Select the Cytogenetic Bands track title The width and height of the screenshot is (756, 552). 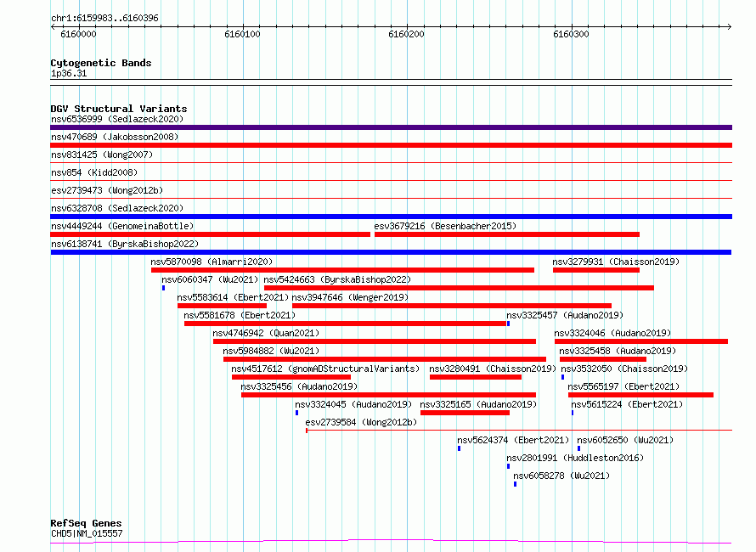pos(101,63)
